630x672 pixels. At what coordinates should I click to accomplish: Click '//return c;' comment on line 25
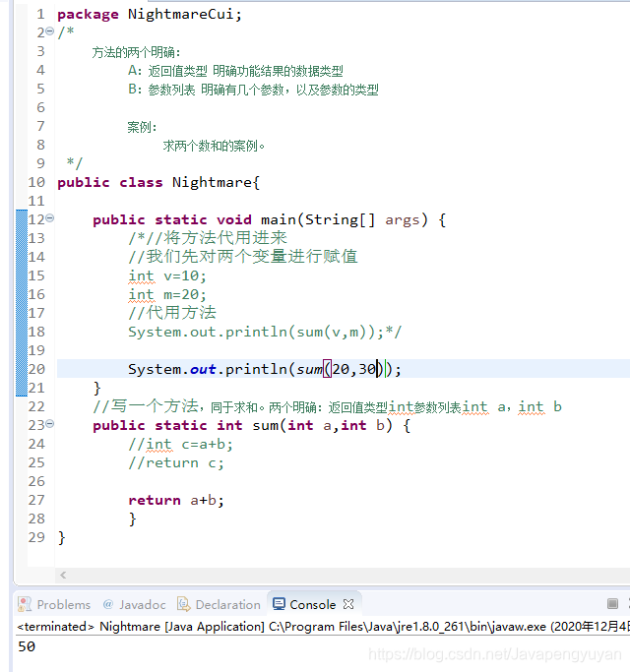coord(176,462)
